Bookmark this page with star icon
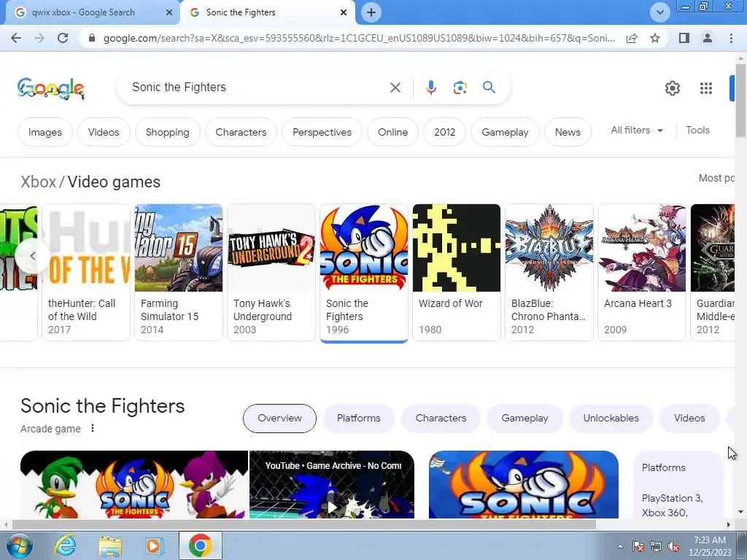The height and width of the screenshot is (560, 747). click(655, 38)
